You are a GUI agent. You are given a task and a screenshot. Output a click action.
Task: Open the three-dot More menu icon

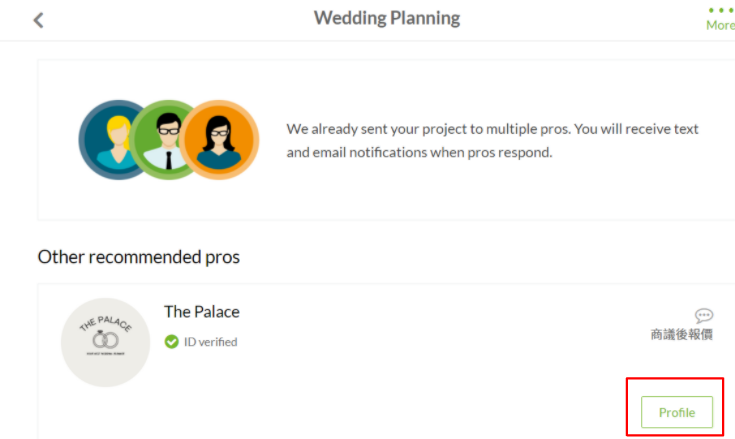(721, 10)
